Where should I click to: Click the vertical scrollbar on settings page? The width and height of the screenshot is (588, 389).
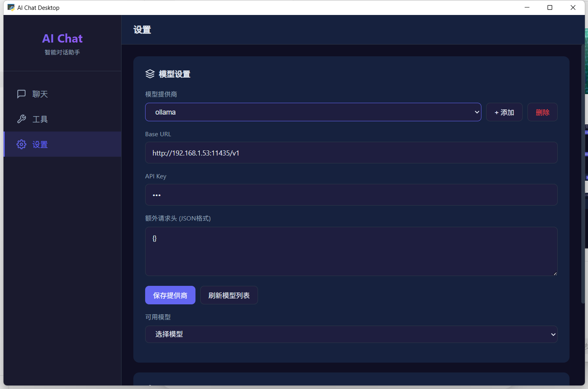click(x=583, y=173)
